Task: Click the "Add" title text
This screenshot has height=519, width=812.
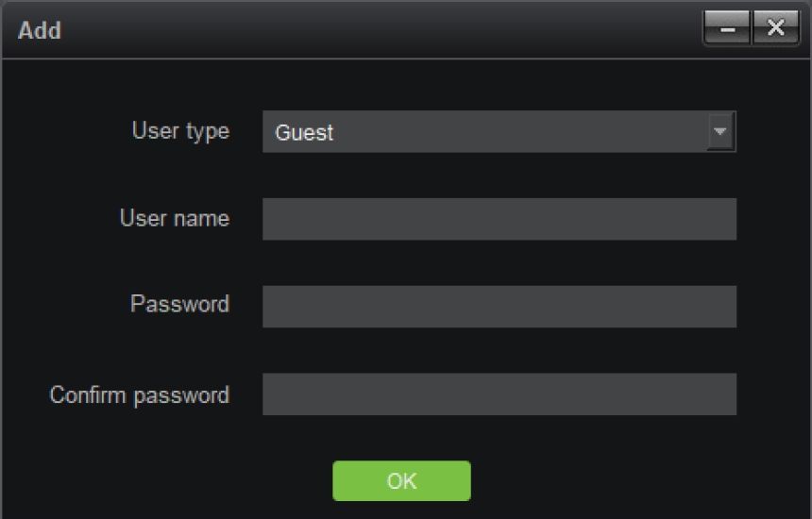Action: [x=40, y=30]
